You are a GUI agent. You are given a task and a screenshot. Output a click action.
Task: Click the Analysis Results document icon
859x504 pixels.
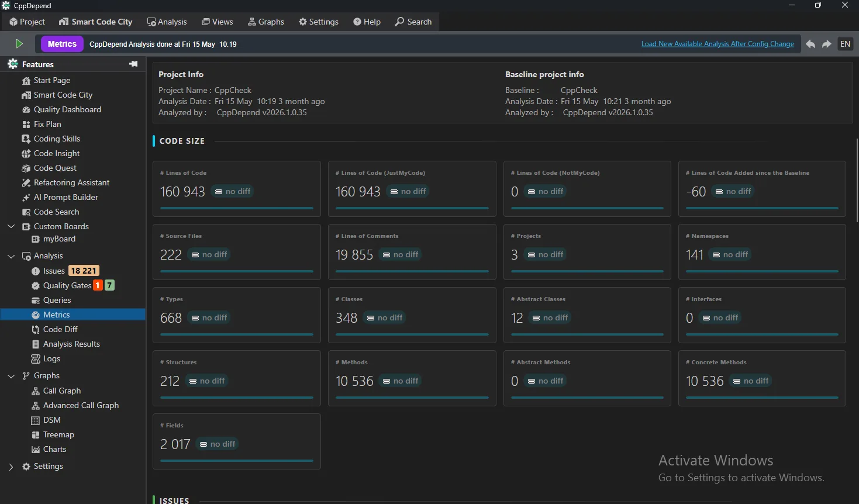point(35,344)
